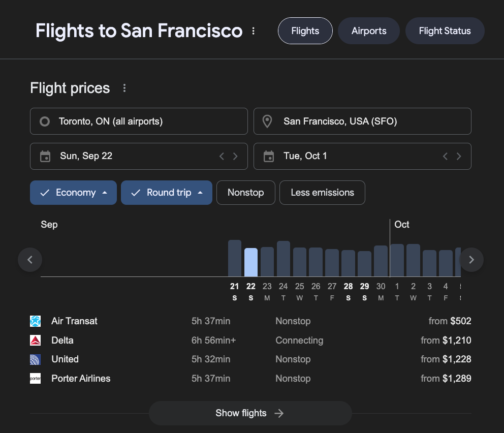
Task: Open the Air Transat flight row
Action: click(x=250, y=321)
